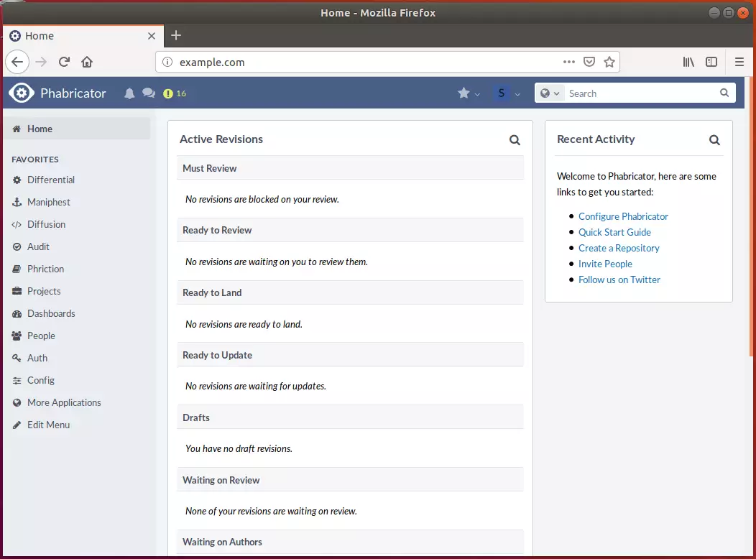Click the Active Revisions panel title
This screenshot has height=559, width=756.
(x=221, y=139)
